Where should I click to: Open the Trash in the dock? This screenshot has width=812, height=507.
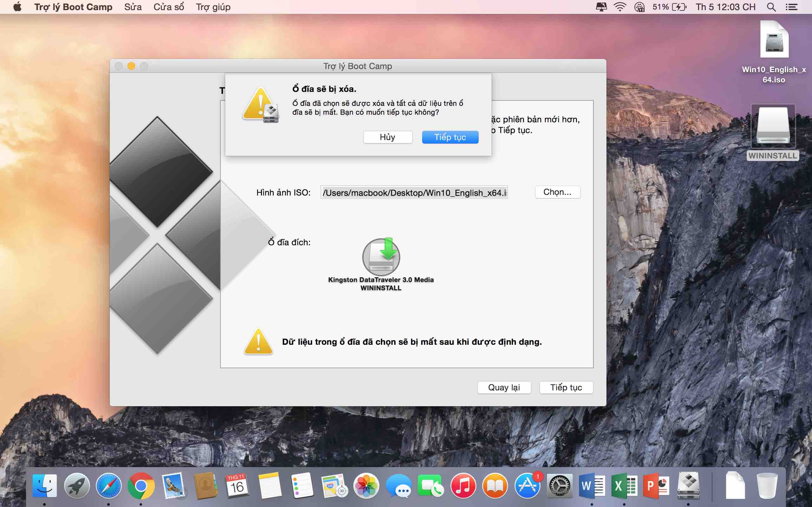767,485
